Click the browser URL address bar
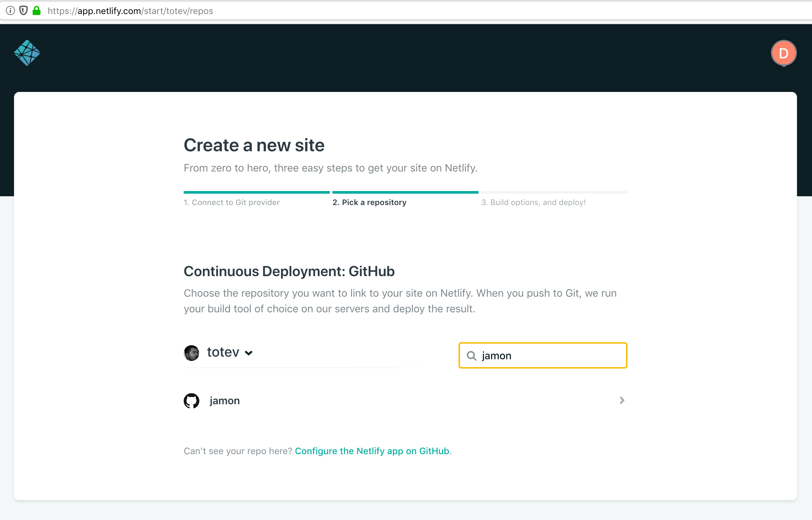This screenshot has height=520, width=812. (x=406, y=11)
